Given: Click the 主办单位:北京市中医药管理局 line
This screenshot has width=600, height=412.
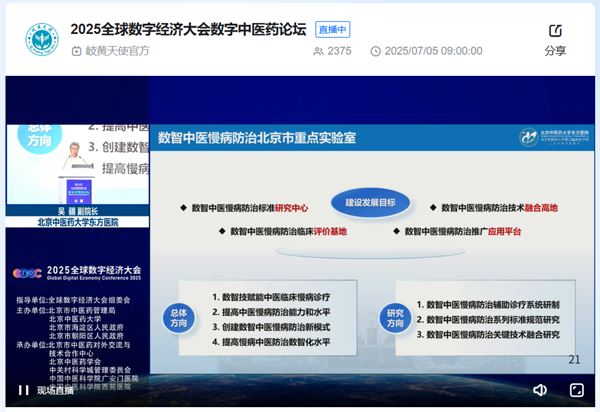Looking at the screenshot, I should 66,311.
